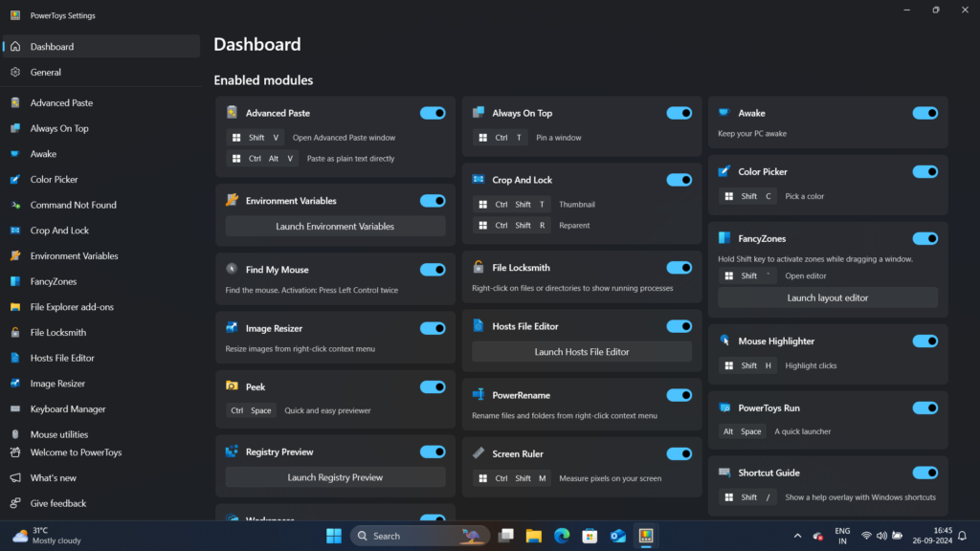Click the PowerToys Run card icon

click(x=724, y=408)
